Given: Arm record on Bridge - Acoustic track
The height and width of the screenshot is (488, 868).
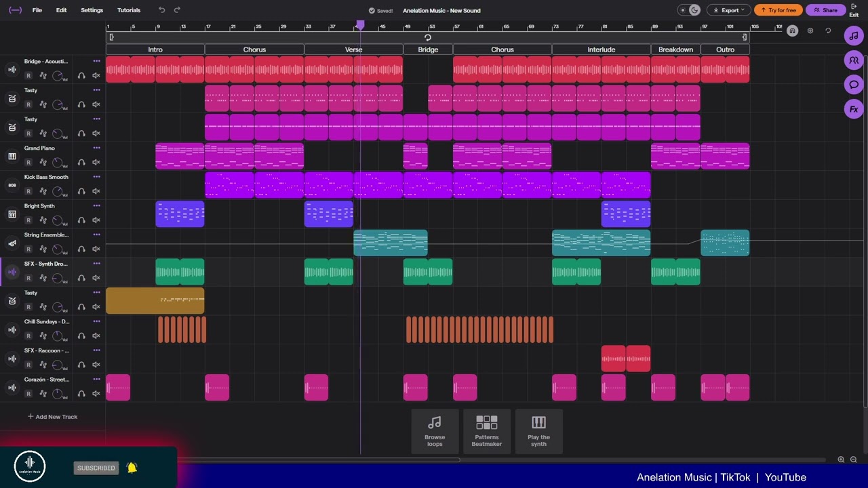Looking at the screenshot, I should click(28, 76).
